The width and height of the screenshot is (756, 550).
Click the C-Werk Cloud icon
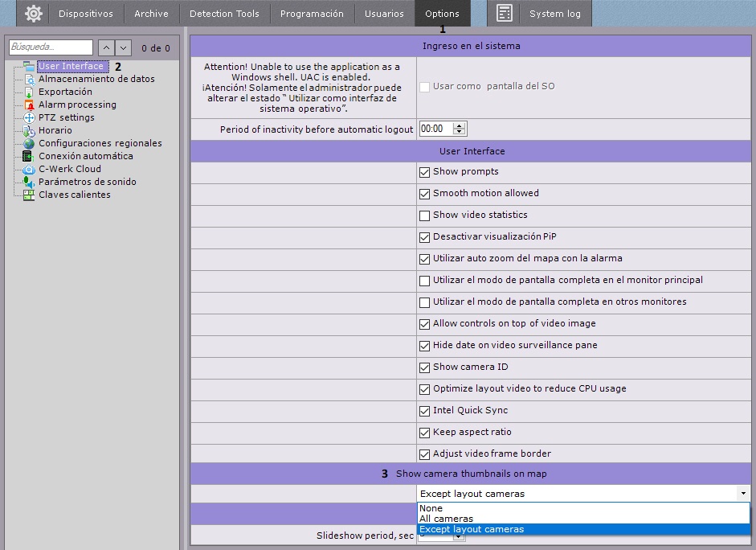click(29, 170)
